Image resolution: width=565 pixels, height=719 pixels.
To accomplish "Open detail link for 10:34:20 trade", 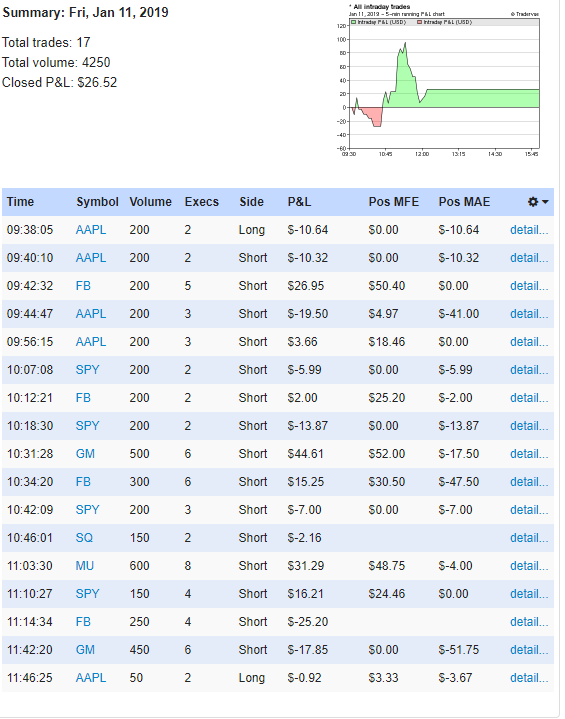I will 529,481.
